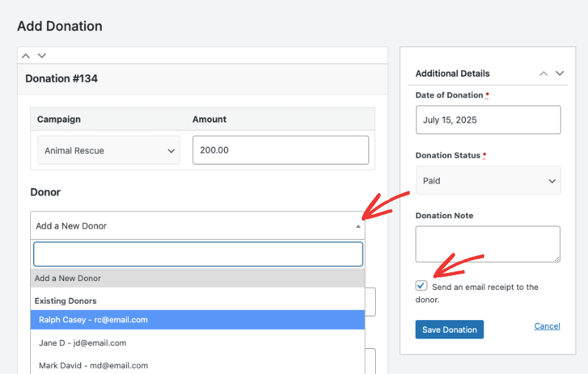Move donation panel down with the arrow
Image resolution: width=588 pixels, height=374 pixels.
click(x=41, y=56)
